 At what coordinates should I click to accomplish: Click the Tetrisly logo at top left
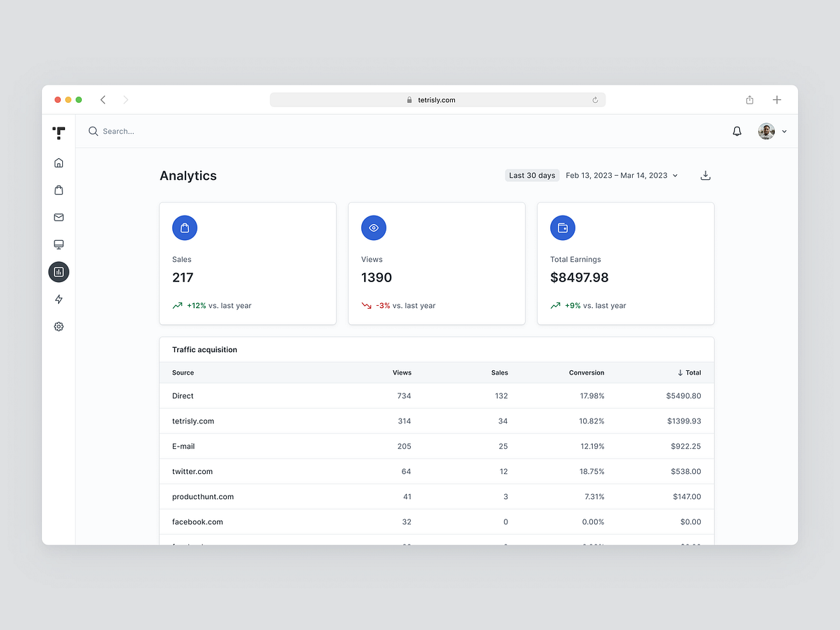[x=59, y=132]
